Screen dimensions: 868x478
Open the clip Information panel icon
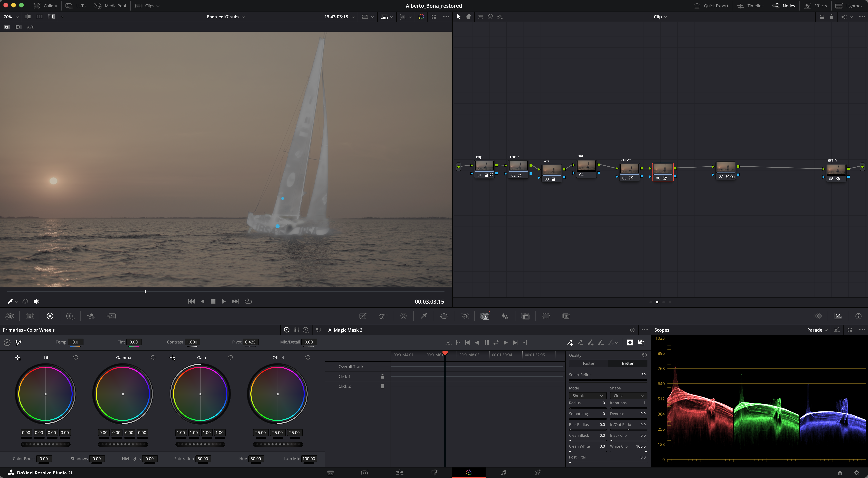[858, 316]
